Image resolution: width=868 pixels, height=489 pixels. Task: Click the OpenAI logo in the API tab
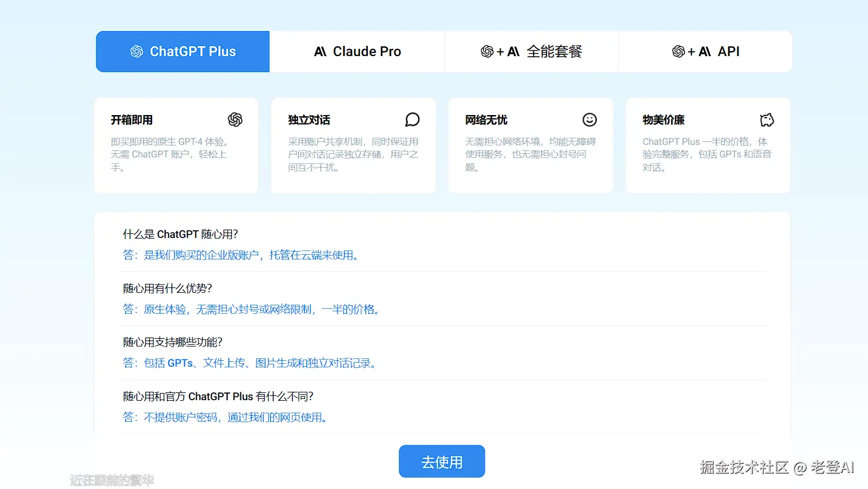678,51
